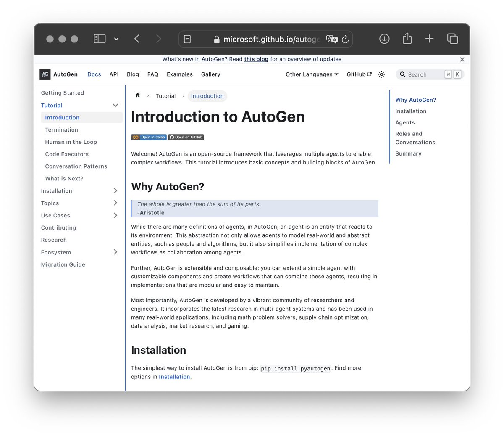The width and height of the screenshot is (504, 436).
Task: Select Introduction in the sidebar
Action: click(x=82, y=118)
